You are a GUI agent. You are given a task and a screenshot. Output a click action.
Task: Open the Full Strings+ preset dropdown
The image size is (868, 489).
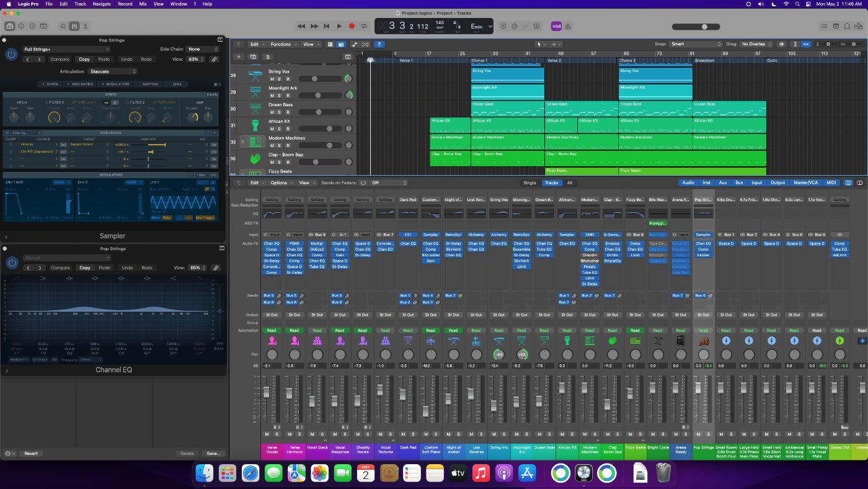66,49
